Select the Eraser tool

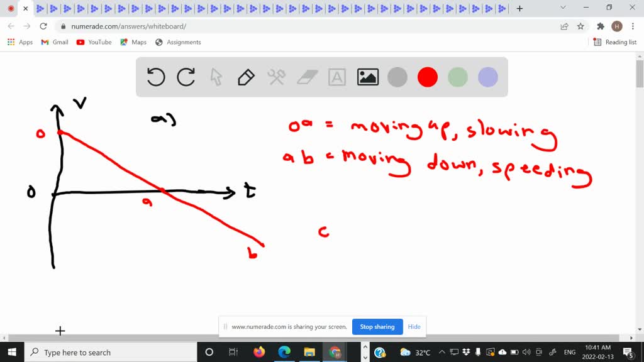tap(306, 77)
